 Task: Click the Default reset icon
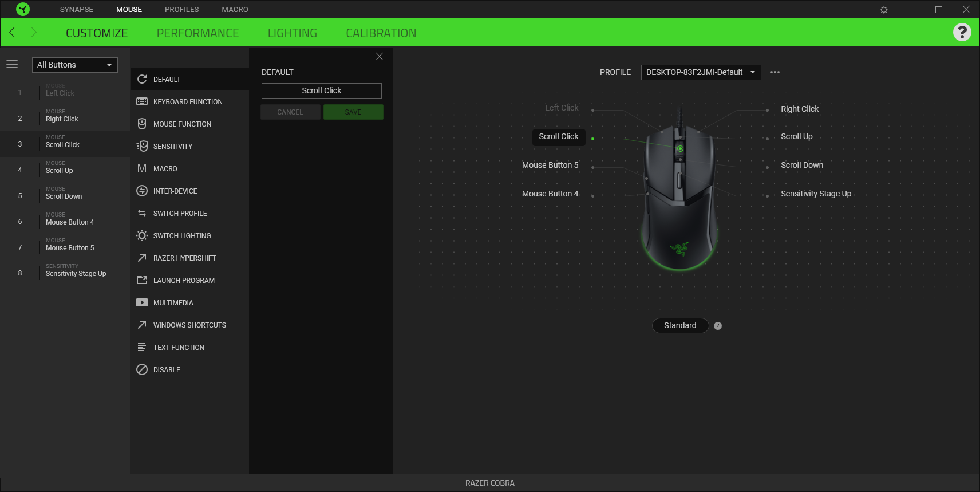(142, 79)
